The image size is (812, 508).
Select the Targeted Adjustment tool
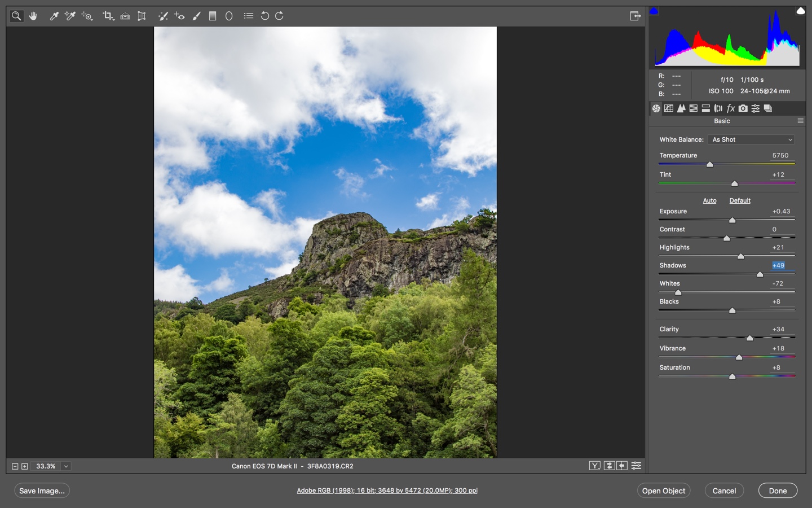(x=87, y=16)
